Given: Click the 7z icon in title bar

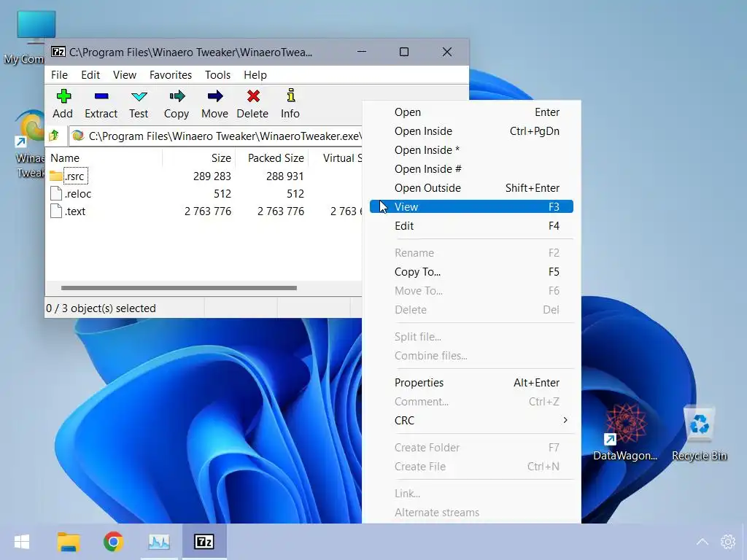Looking at the screenshot, I should (58, 52).
